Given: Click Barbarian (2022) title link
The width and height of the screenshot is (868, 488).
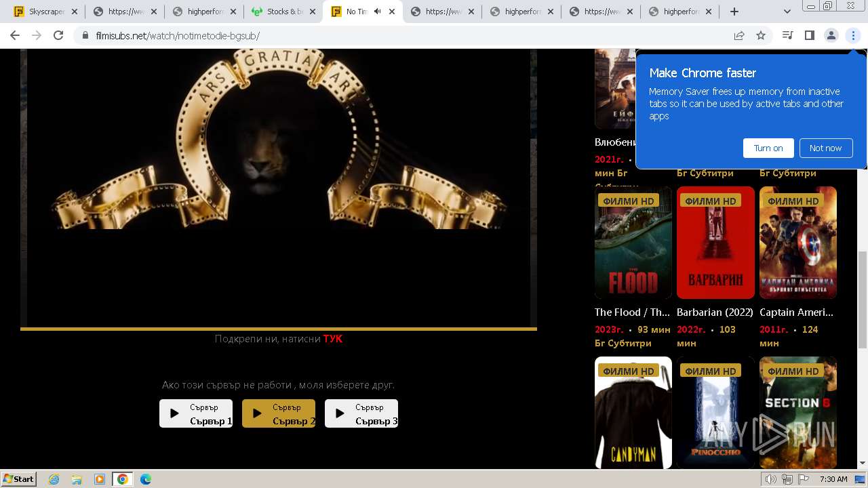Looking at the screenshot, I should 715,312.
